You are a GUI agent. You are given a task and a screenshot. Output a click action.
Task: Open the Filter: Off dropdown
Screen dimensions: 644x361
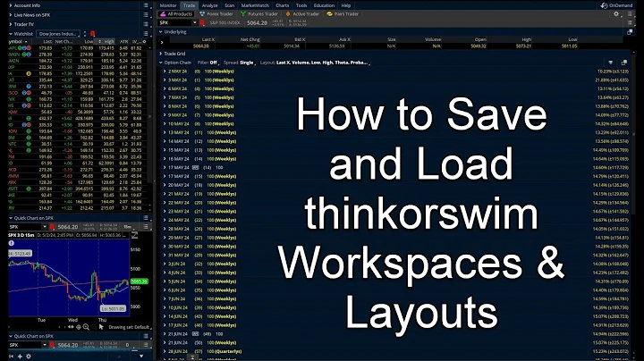pyautogui.click(x=208, y=63)
